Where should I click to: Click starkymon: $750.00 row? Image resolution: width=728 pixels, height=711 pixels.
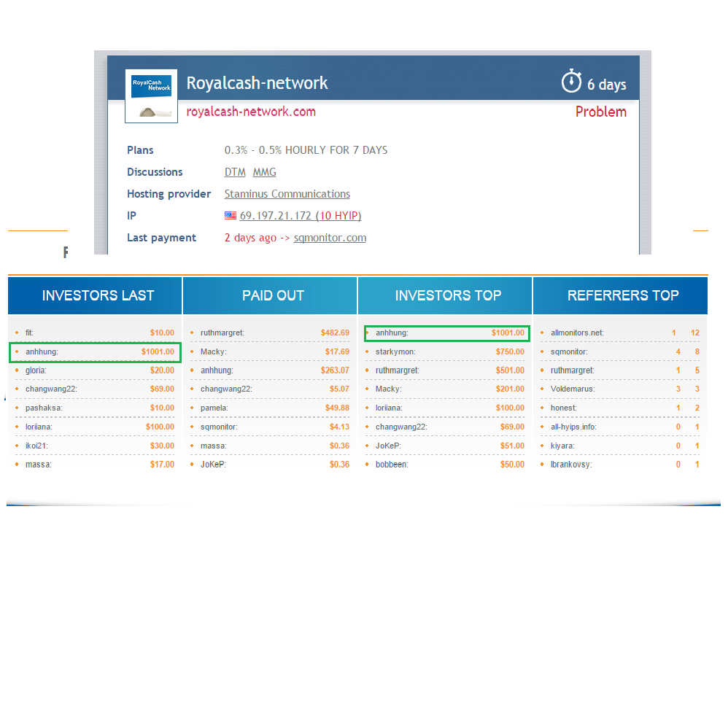[x=445, y=351]
